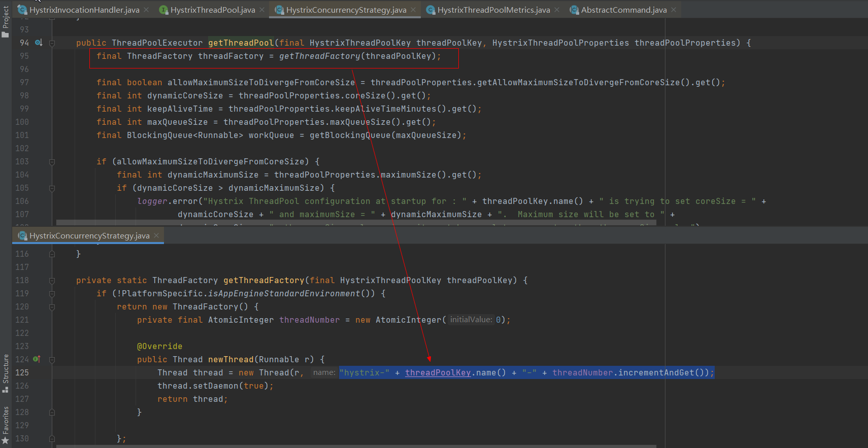The width and height of the screenshot is (868, 448).
Task: Open the Project tool window
Action: (6, 21)
